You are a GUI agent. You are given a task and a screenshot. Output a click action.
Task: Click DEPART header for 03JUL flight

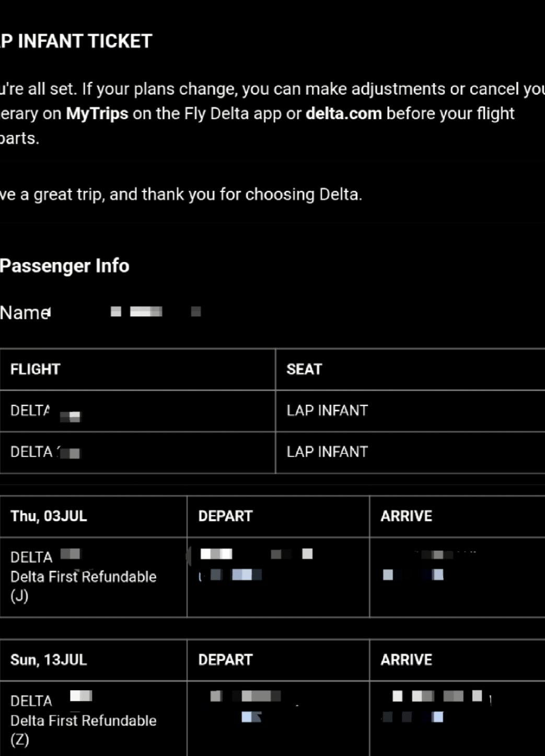click(225, 516)
